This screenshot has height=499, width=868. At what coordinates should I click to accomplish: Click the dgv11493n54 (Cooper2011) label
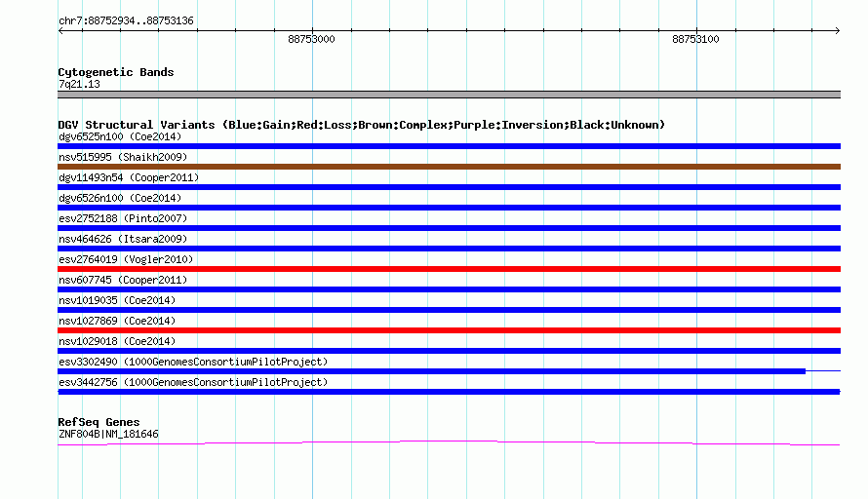point(129,177)
